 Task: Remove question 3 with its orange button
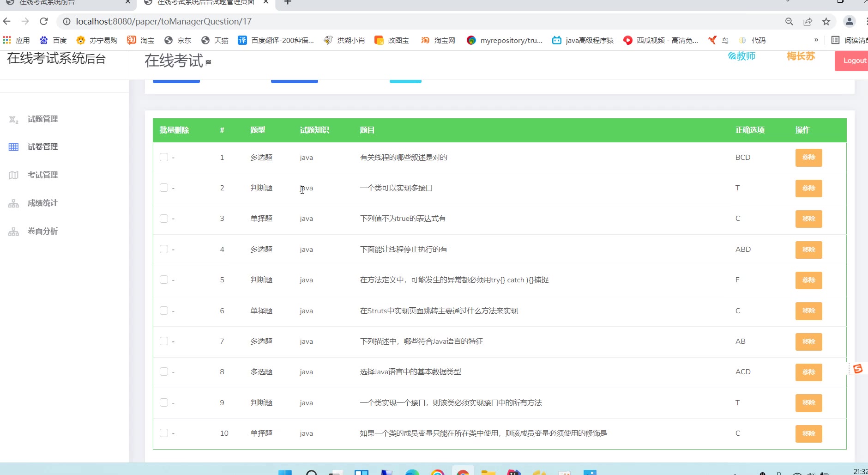[x=808, y=219]
